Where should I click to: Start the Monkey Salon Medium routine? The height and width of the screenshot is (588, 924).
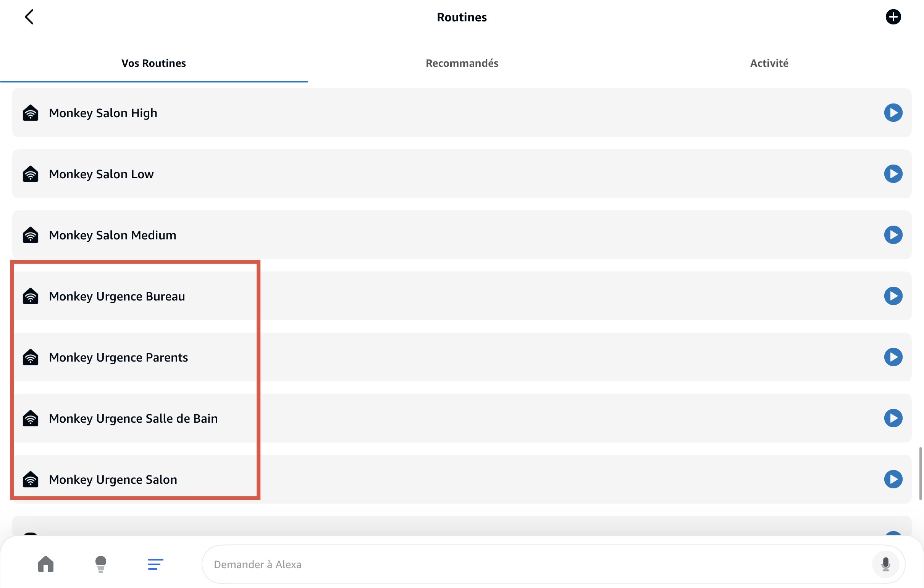893,235
